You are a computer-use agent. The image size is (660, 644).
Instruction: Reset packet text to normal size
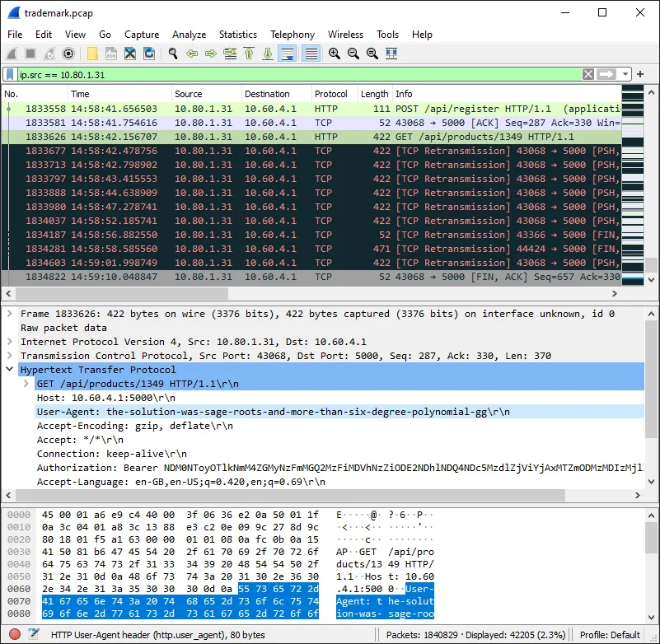click(x=372, y=54)
